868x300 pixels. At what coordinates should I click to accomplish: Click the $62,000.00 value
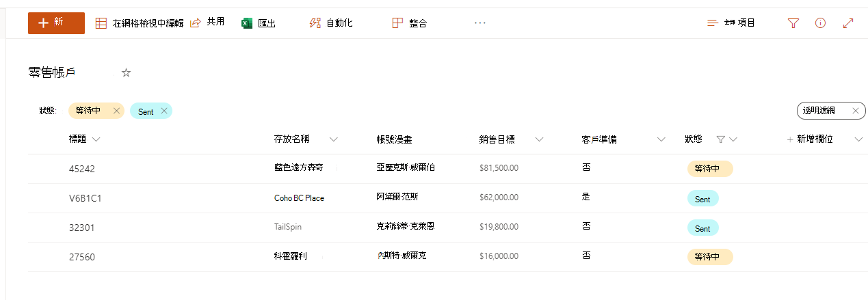point(499,197)
